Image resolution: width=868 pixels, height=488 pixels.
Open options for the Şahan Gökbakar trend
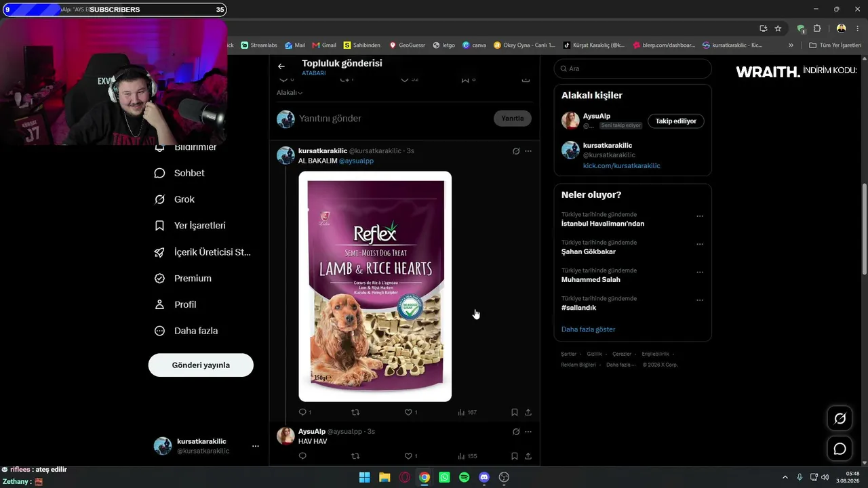pyautogui.click(x=700, y=244)
